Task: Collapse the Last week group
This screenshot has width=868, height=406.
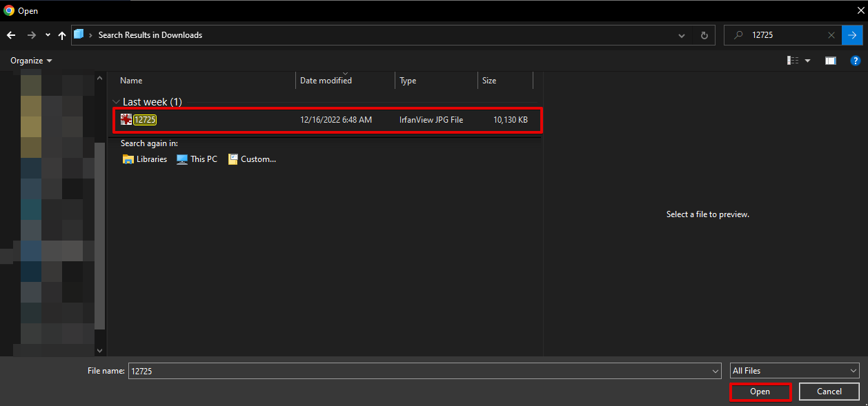Action: point(115,102)
